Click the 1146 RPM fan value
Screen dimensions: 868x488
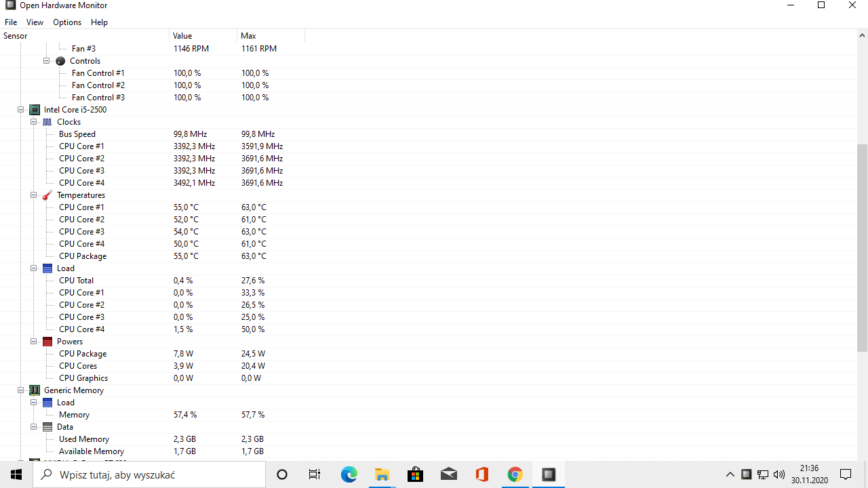[191, 49]
